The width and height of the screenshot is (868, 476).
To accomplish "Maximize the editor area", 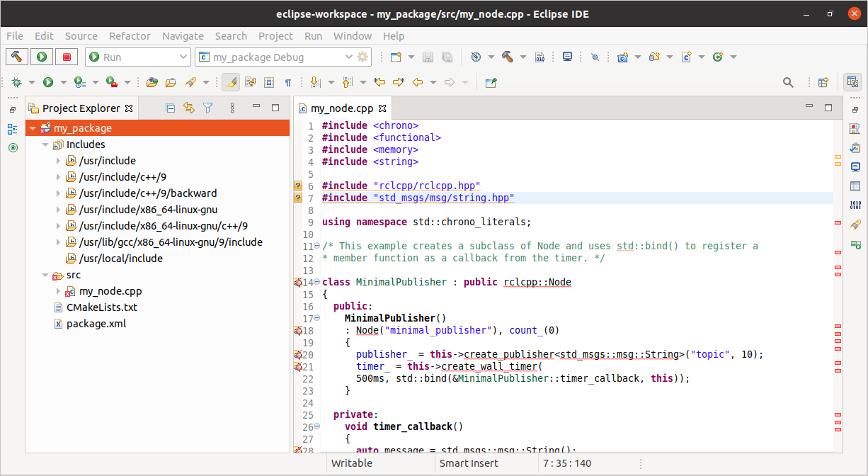I will (x=828, y=108).
